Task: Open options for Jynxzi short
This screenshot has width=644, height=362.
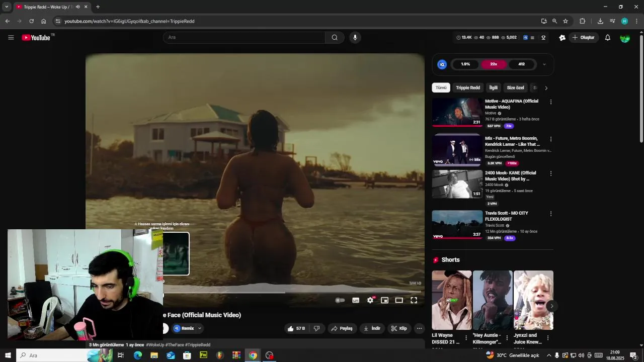Action: [547, 338]
